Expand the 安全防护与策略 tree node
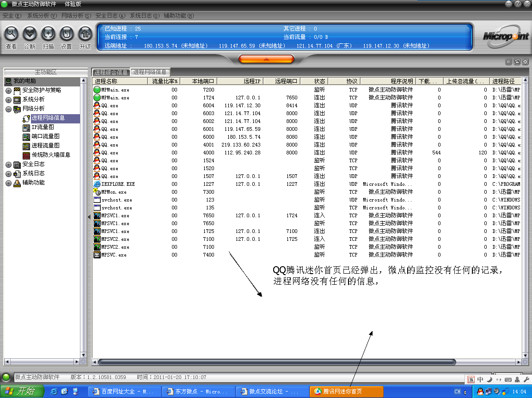The image size is (532, 398). pyautogui.click(x=8, y=91)
